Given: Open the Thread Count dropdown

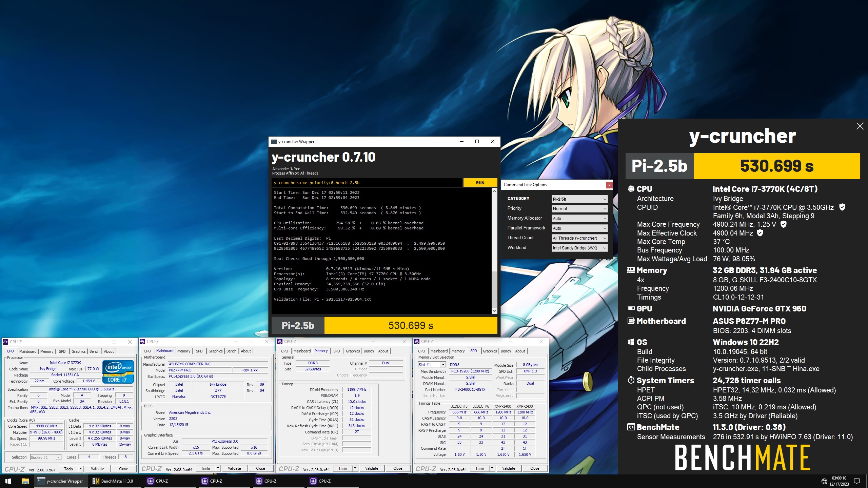Looking at the screenshot, I should point(579,238).
